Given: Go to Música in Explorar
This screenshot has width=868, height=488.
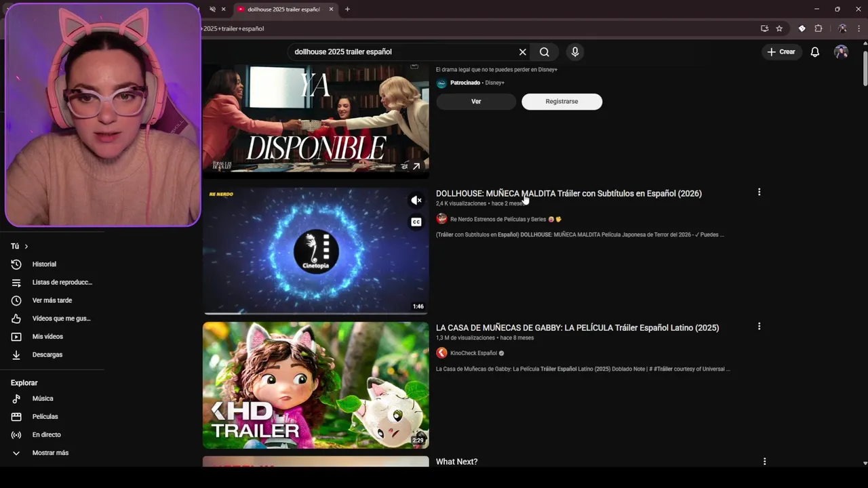Looking at the screenshot, I should click(x=52, y=399).
